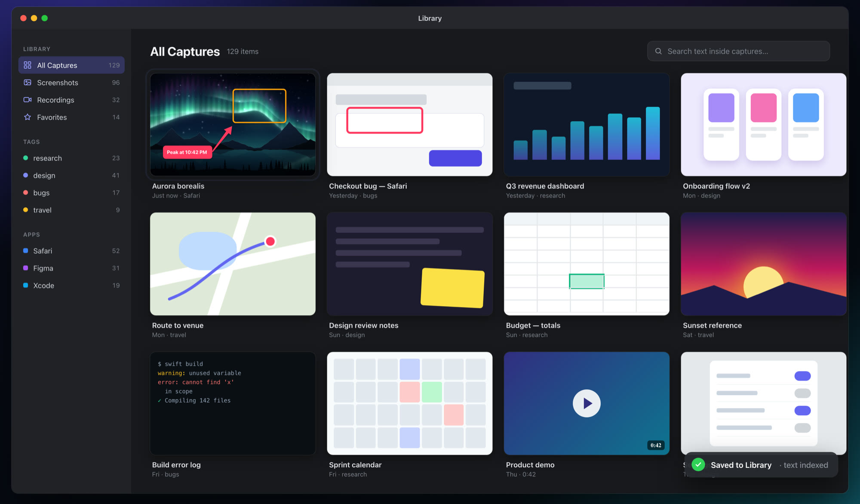Focus the Search text inside captures field
The height and width of the screenshot is (504, 860).
click(x=738, y=51)
